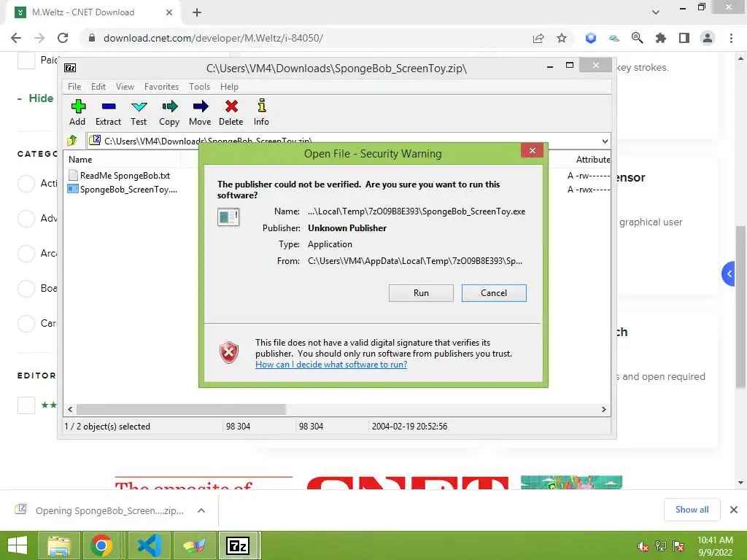Click Show all downloads button
747x560 pixels.
(692, 510)
